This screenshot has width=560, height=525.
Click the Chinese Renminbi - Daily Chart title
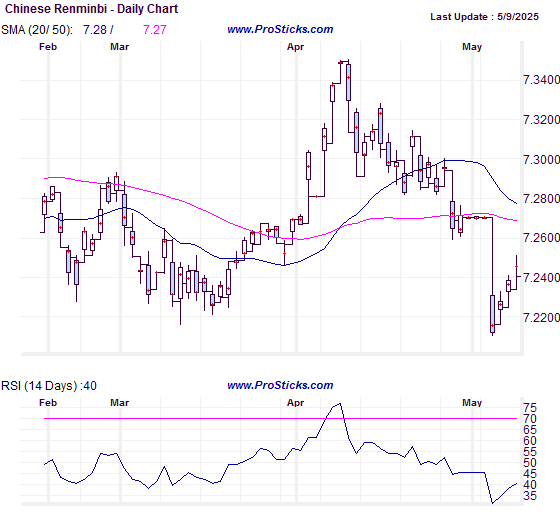click(x=91, y=9)
